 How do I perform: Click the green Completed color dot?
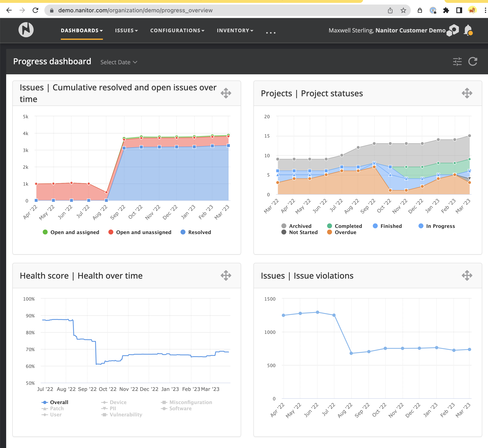(x=329, y=226)
